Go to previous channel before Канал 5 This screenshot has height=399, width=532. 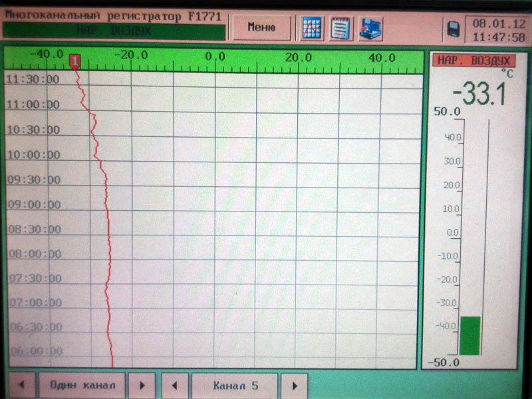pos(175,385)
